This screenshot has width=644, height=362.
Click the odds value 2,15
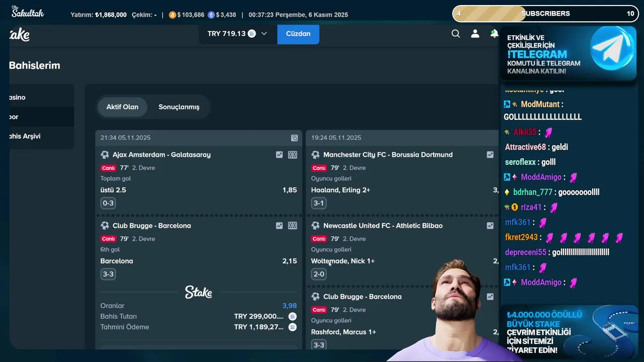pos(290,261)
